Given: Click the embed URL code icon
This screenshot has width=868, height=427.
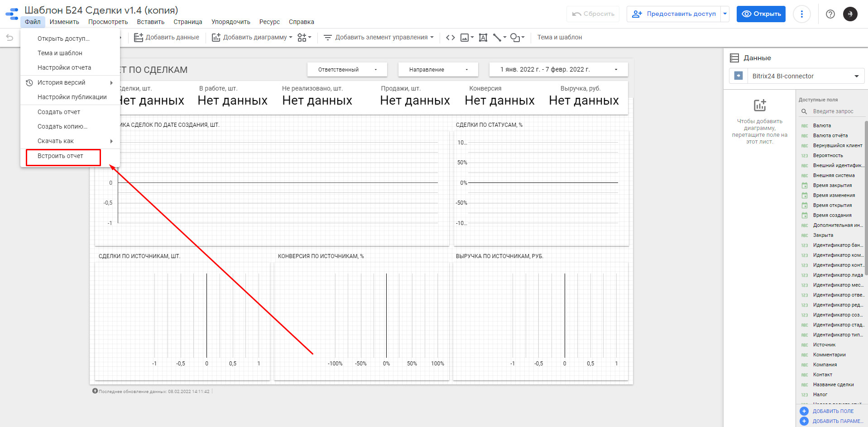Looking at the screenshot, I should (450, 38).
